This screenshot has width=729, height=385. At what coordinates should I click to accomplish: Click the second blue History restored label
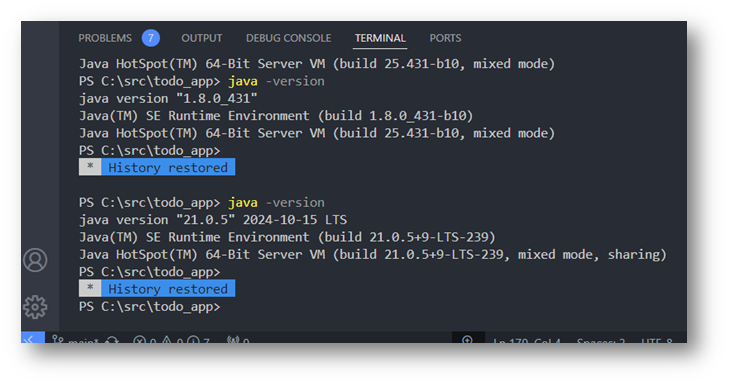click(x=168, y=289)
